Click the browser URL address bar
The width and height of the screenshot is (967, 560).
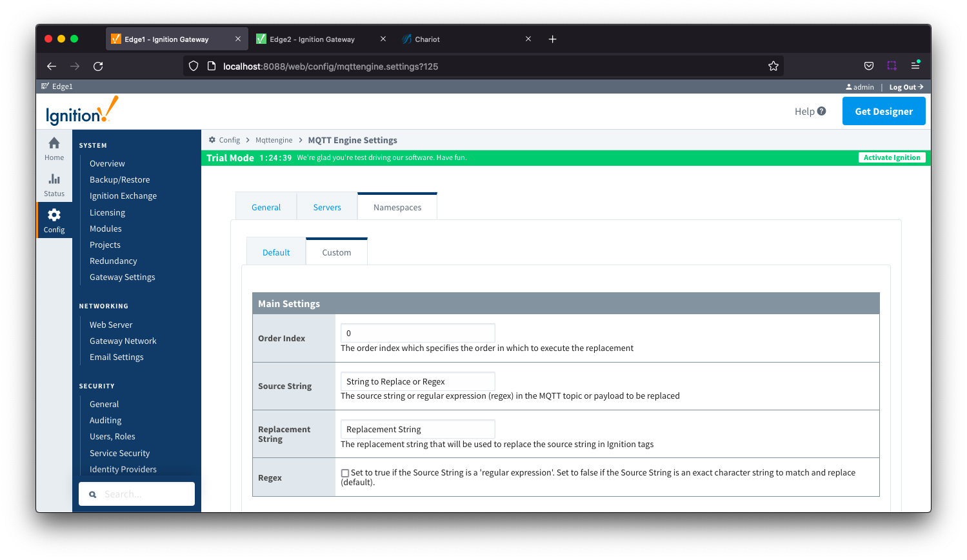(484, 66)
